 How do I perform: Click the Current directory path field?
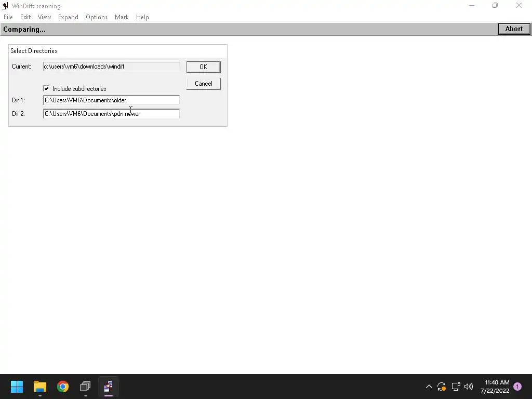(x=111, y=66)
